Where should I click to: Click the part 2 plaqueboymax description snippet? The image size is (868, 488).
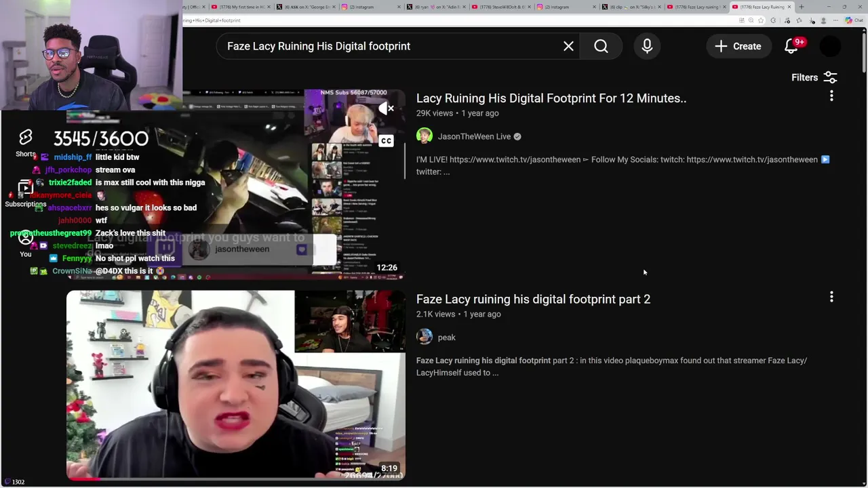pos(612,366)
